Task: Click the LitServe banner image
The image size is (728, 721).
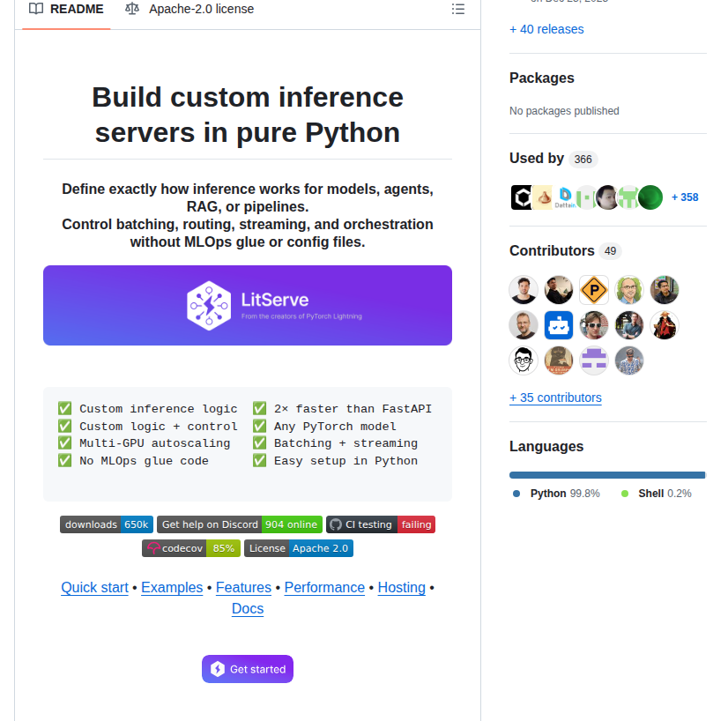Action: (248, 305)
